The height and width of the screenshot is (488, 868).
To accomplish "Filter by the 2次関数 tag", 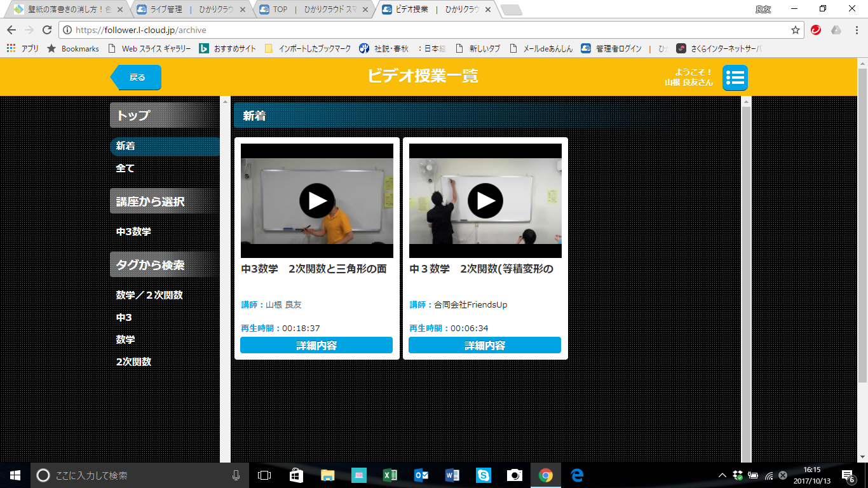I will point(133,362).
